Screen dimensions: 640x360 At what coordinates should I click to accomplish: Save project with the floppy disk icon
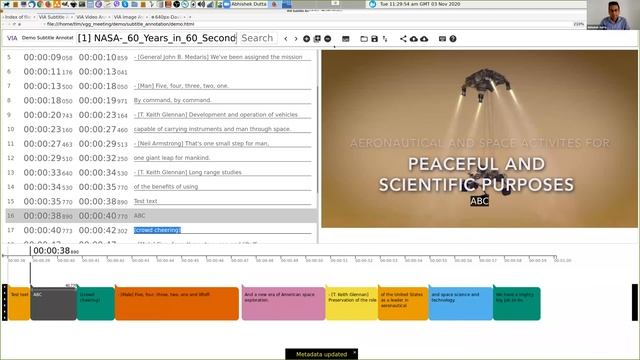click(374, 39)
